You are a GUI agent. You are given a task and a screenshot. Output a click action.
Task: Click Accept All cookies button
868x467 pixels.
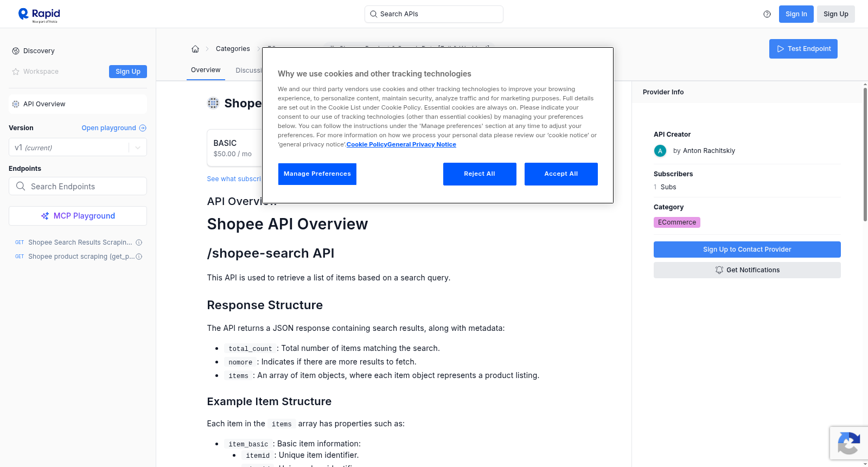[561, 174]
